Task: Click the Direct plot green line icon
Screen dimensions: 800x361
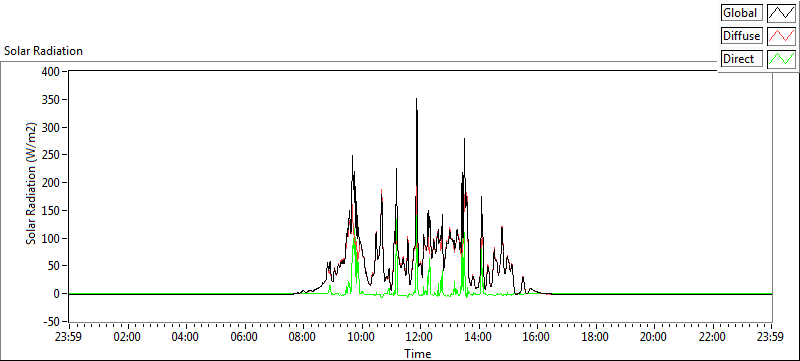Action: pos(781,59)
